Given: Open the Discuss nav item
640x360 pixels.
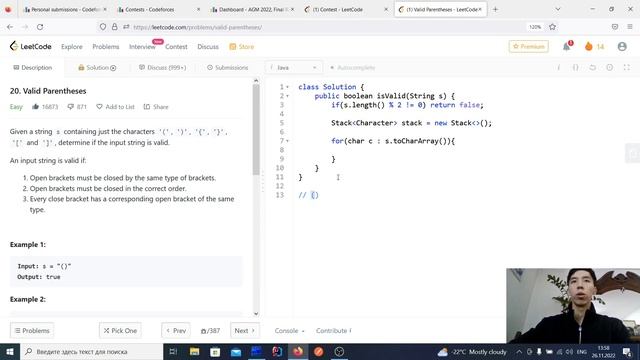Looking at the screenshot, I should 208,47.
